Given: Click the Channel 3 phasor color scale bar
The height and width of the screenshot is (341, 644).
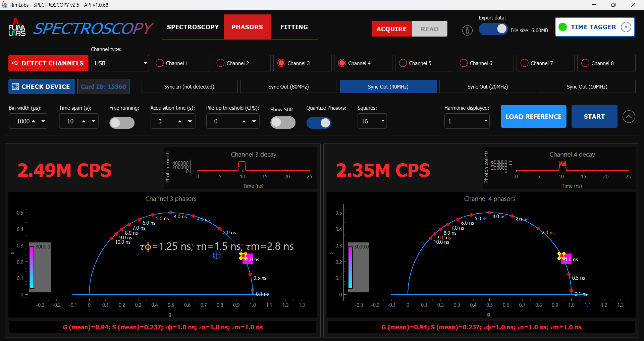Looking at the screenshot, I should 32,267.
